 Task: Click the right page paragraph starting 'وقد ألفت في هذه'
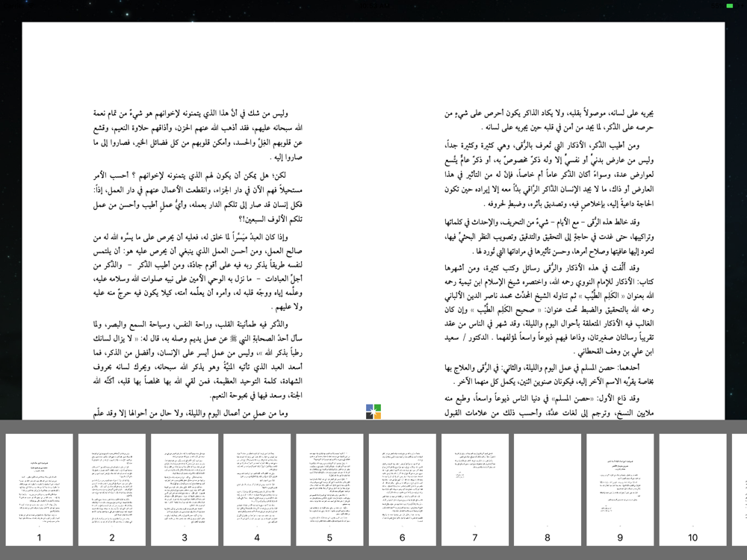549,310
